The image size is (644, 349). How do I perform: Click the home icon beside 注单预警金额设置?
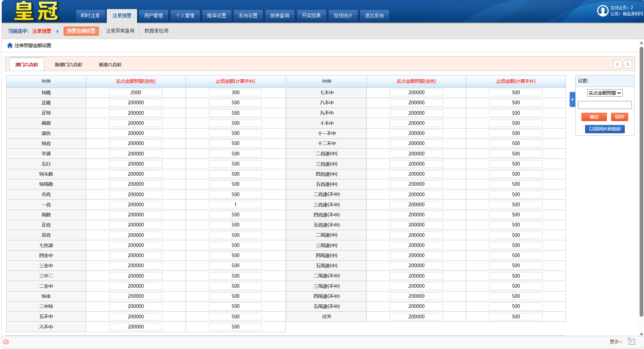point(10,45)
